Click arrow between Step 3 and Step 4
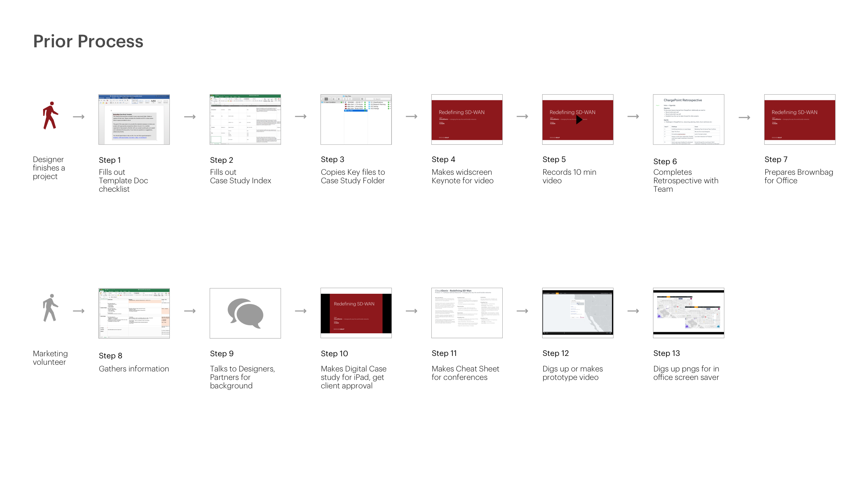Image resolution: width=868 pixels, height=477 pixels. pos(412,117)
